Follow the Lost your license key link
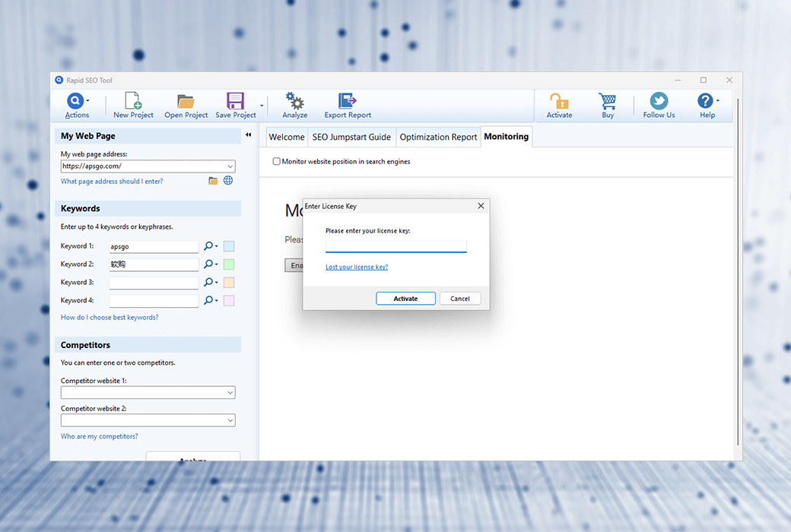Viewport: 791px width, 532px height. click(x=357, y=268)
